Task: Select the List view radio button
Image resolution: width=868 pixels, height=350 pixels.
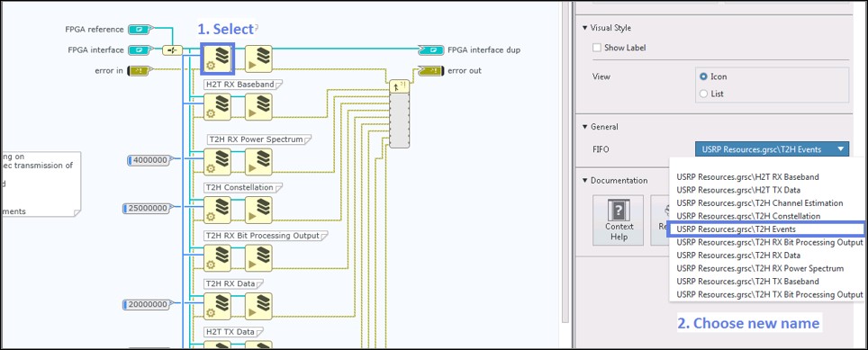Action: (x=703, y=94)
